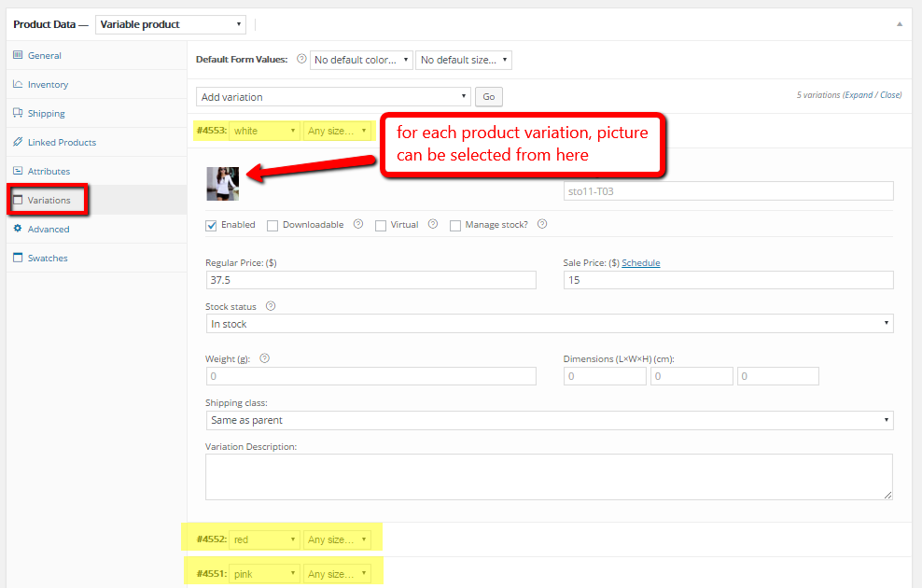Open Any size dropdown for variation #4552

(x=337, y=539)
